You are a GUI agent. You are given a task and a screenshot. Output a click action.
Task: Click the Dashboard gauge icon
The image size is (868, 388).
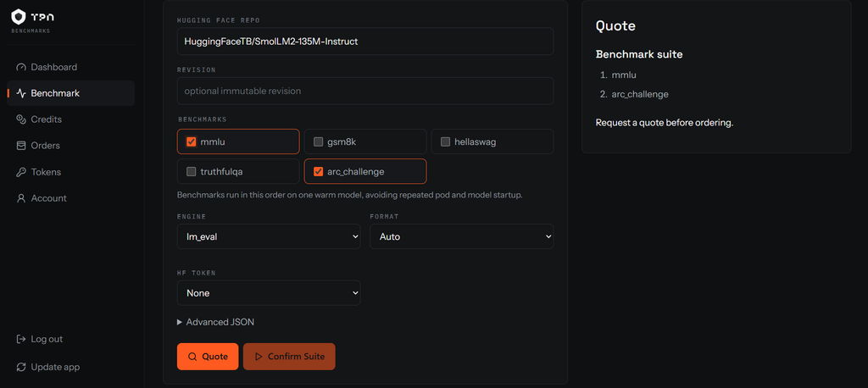[21, 67]
